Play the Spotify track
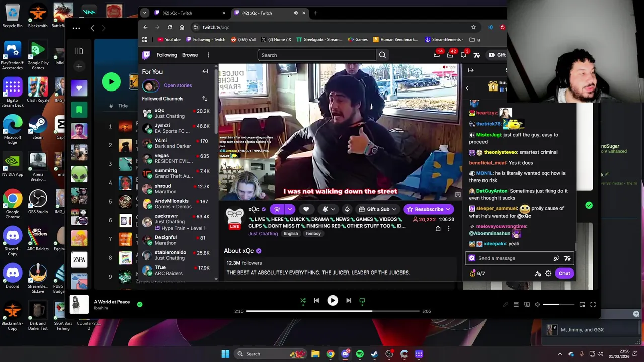Screen dimensions: 644x362 333,301
